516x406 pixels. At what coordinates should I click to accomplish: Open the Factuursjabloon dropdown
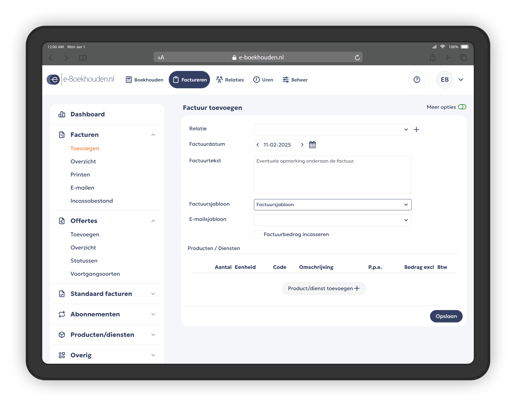[x=333, y=205]
